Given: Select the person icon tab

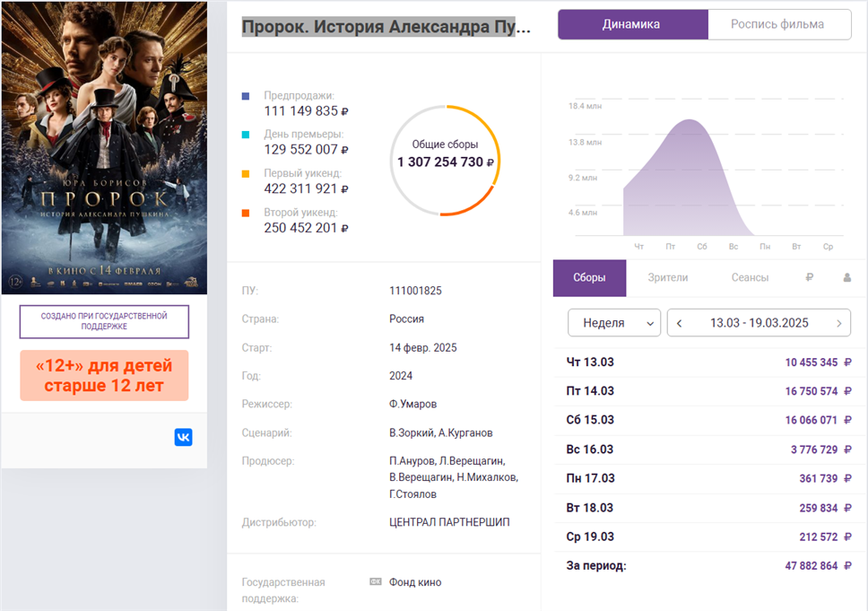Looking at the screenshot, I should 847,277.
